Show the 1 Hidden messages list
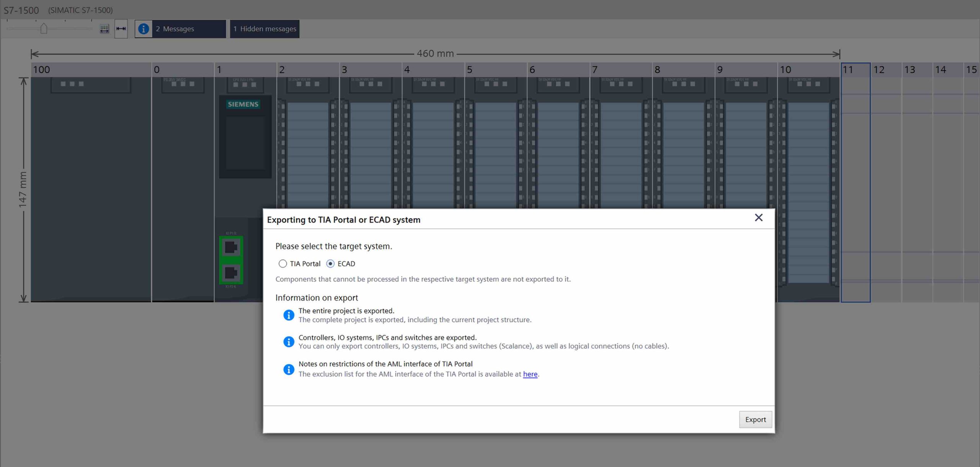 pyautogui.click(x=265, y=29)
